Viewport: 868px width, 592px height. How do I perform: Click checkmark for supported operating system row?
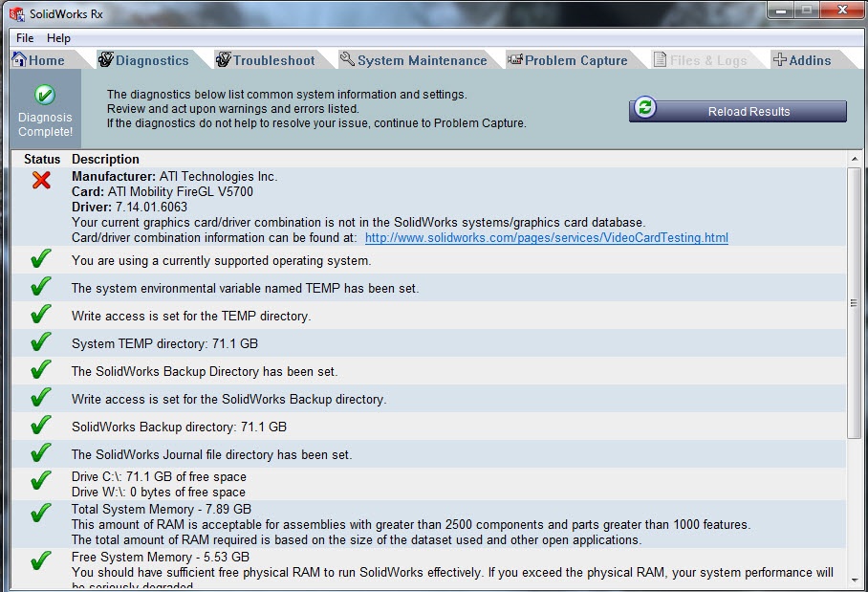coord(41,258)
